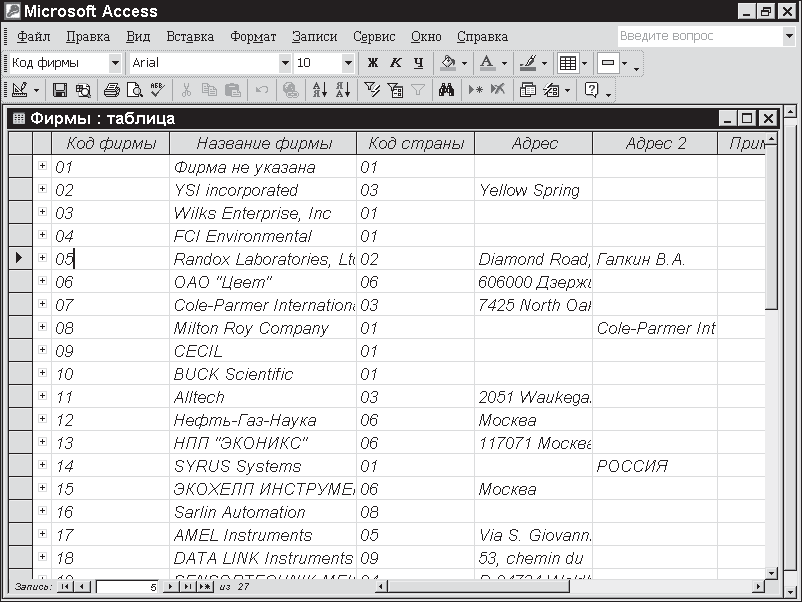Open the Сервис menu
Screen dimensions: 802x602
(x=374, y=36)
